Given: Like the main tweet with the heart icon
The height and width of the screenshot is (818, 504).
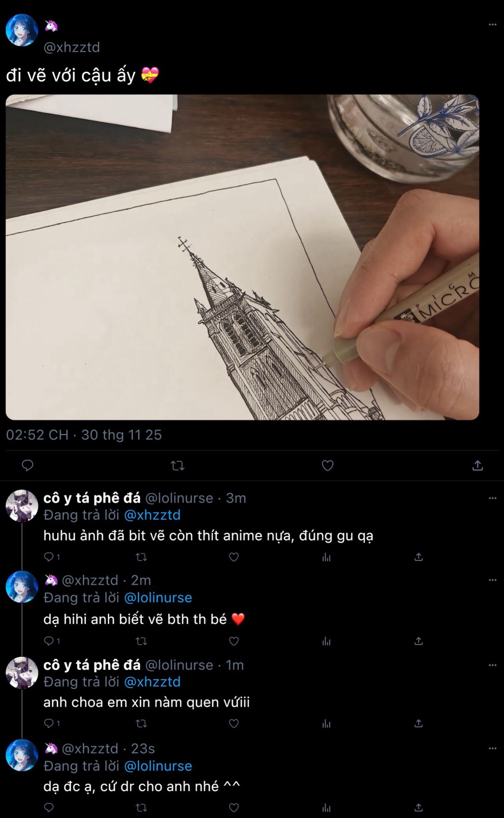Looking at the screenshot, I should coord(327,465).
